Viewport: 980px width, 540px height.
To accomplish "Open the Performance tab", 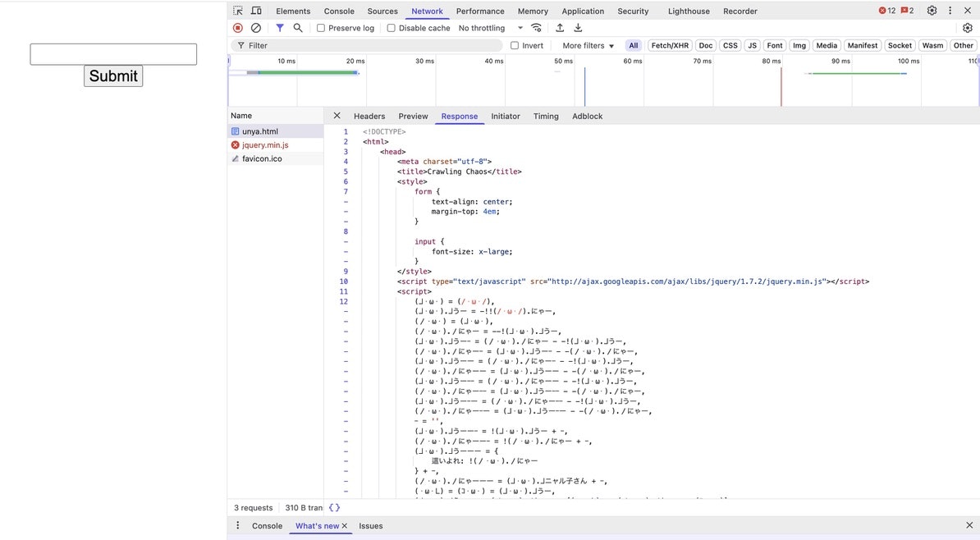I will (480, 11).
